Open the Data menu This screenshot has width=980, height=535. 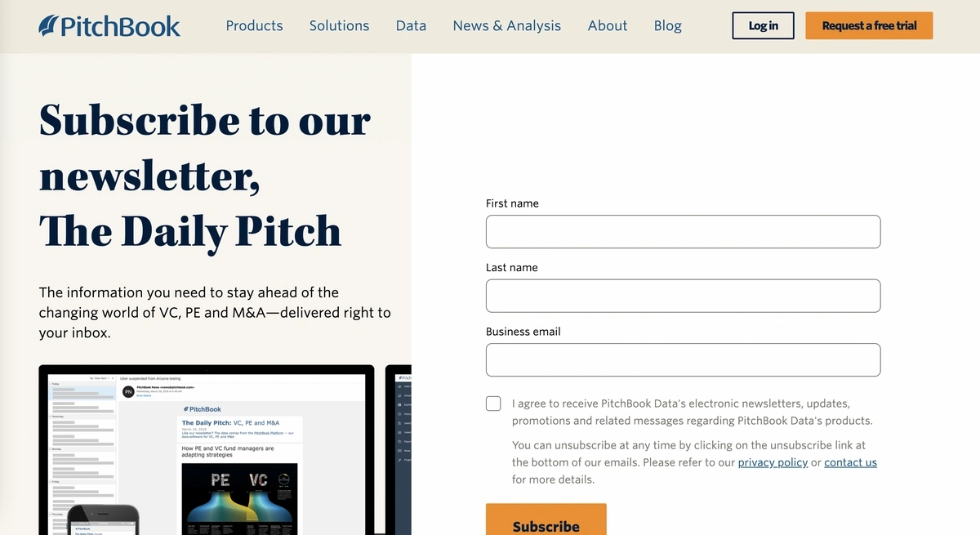411,25
